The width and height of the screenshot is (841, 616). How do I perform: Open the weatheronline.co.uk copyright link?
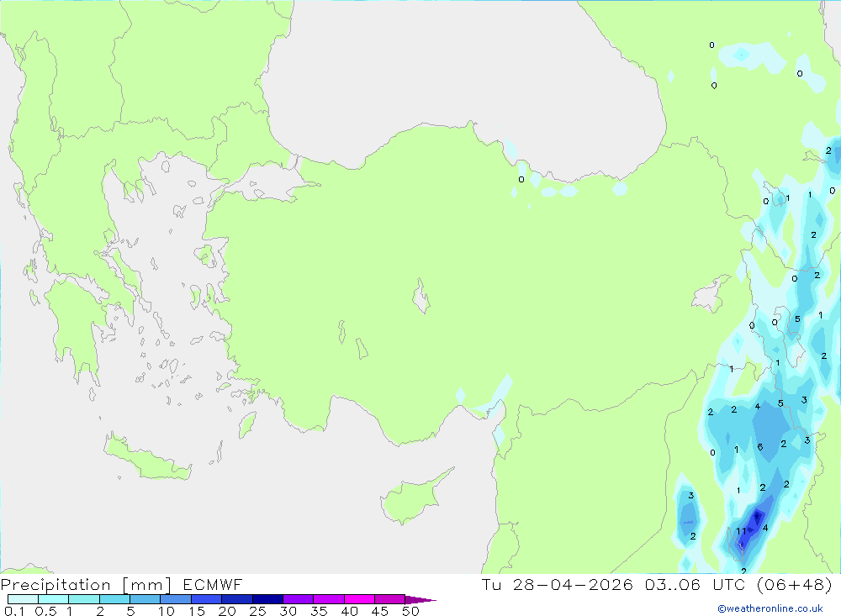770,608
